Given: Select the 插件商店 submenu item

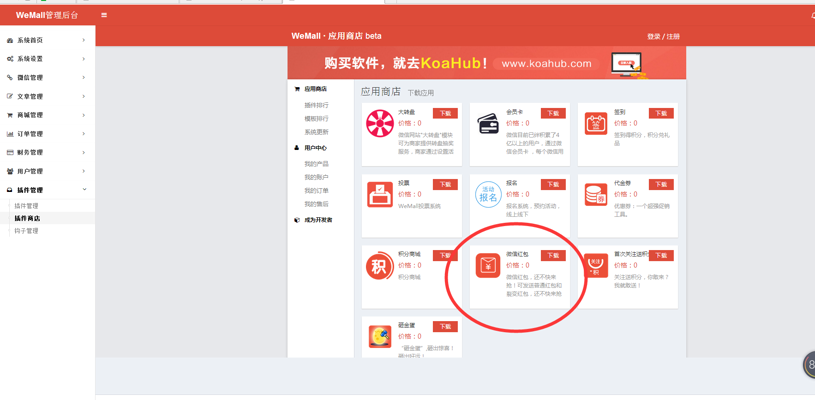Looking at the screenshot, I should (27, 219).
